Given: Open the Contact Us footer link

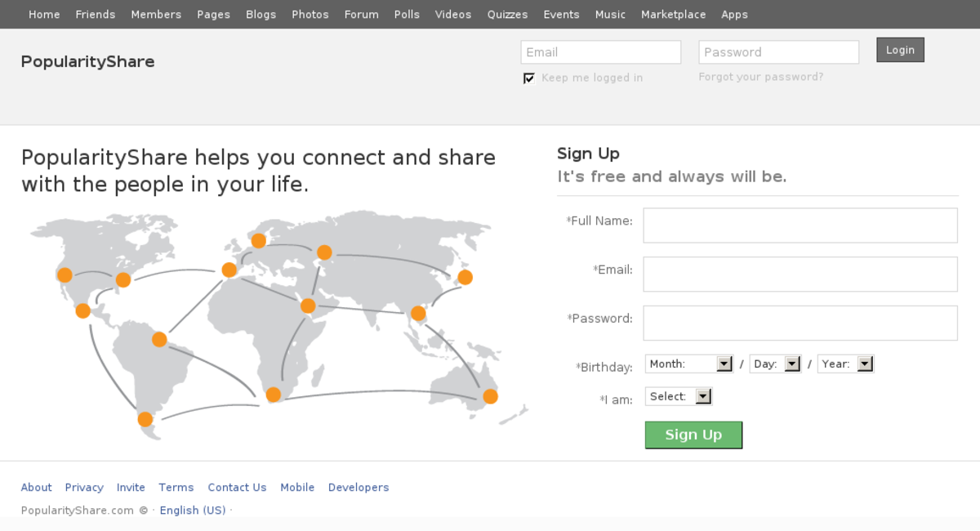Looking at the screenshot, I should tap(237, 488).
